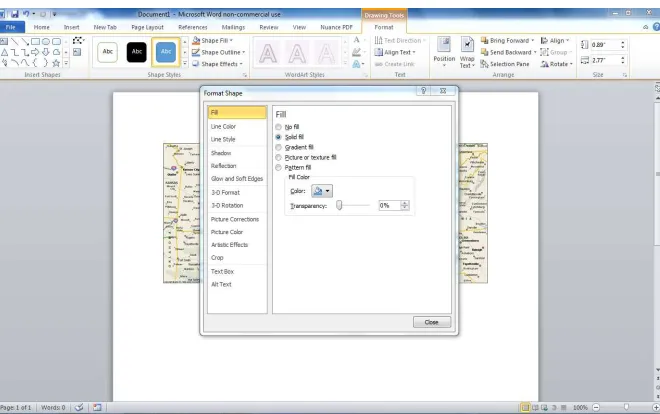
Task: Click the Save icon in Quick Access Toolbar
Action: 15,14
